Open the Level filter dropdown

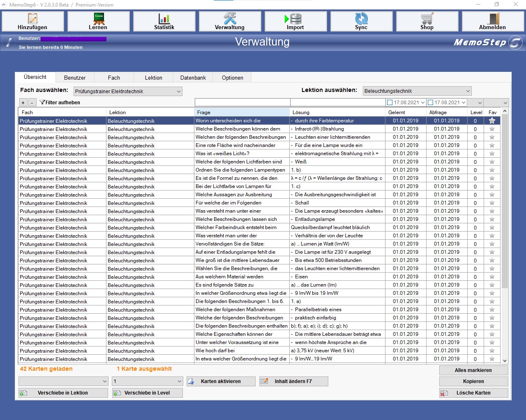coord(475,103)
